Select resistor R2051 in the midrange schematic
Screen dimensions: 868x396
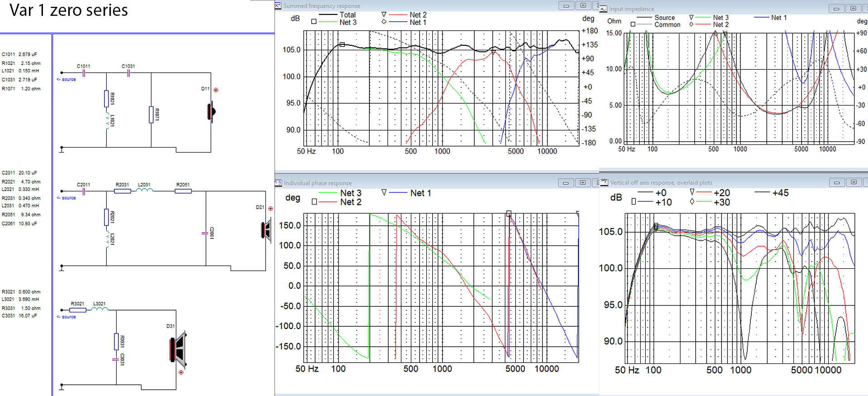click(183, 191)
